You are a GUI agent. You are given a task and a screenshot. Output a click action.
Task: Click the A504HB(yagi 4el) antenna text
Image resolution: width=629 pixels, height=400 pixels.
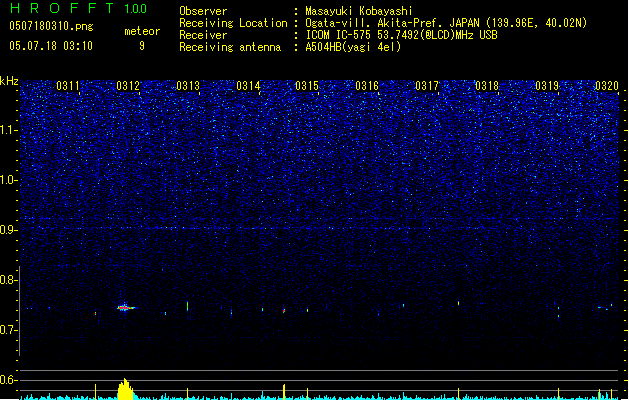pyautogui.click(x=353, y=47)
